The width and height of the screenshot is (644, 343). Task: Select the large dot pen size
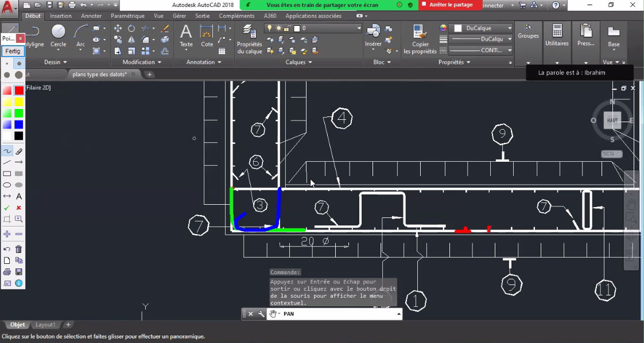pyautogui.click(x=18, y=75)
